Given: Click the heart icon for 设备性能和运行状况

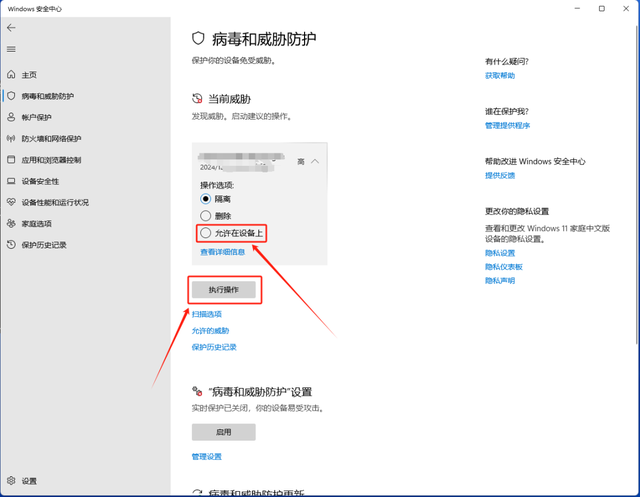Looking at the screenshot, I should click(11, 202).
